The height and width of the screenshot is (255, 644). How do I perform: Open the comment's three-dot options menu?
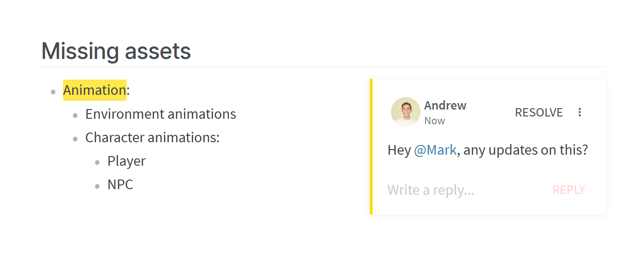point(580,112)
